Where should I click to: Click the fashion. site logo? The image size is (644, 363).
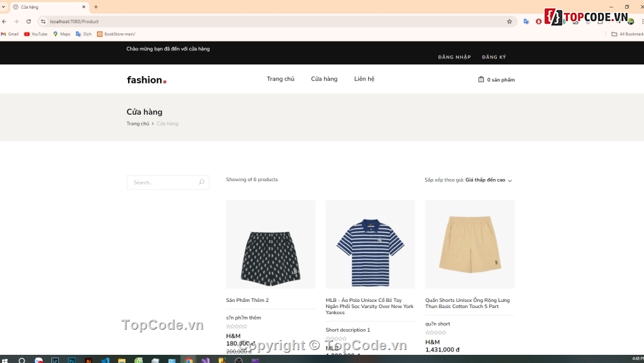pos(146,80)
